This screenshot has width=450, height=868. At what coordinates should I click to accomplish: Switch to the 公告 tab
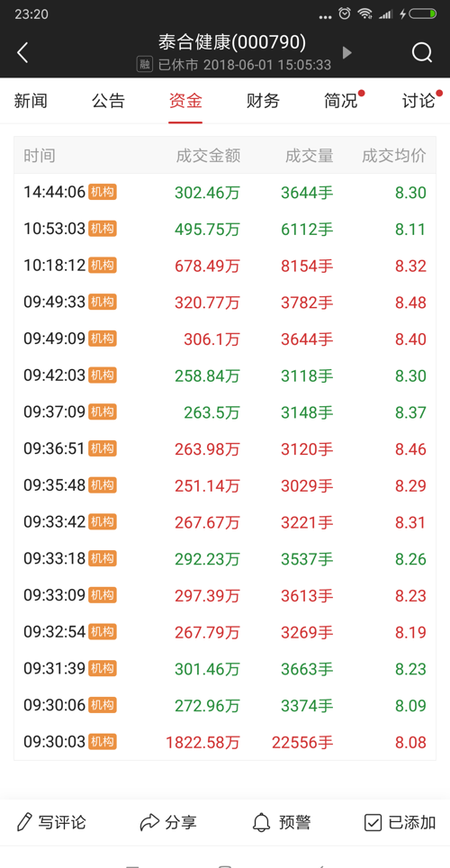tap(109, 101)
